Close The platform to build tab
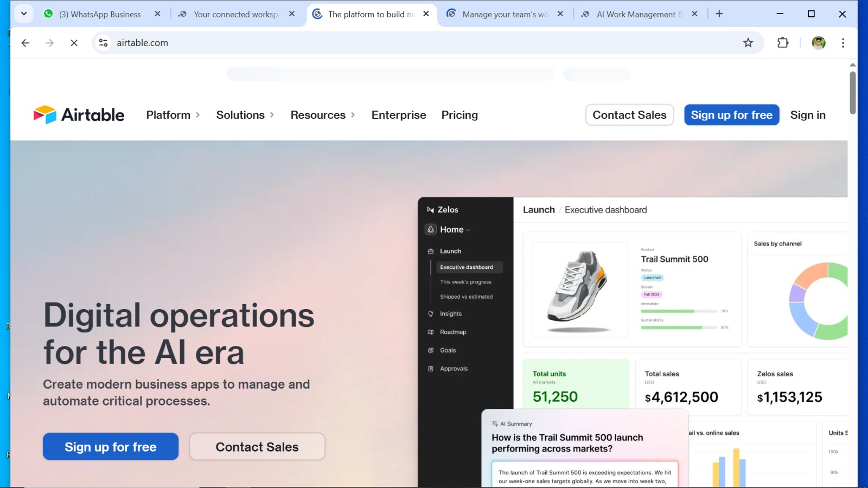This screenshot has height=488, width=868. coord(426,14)
